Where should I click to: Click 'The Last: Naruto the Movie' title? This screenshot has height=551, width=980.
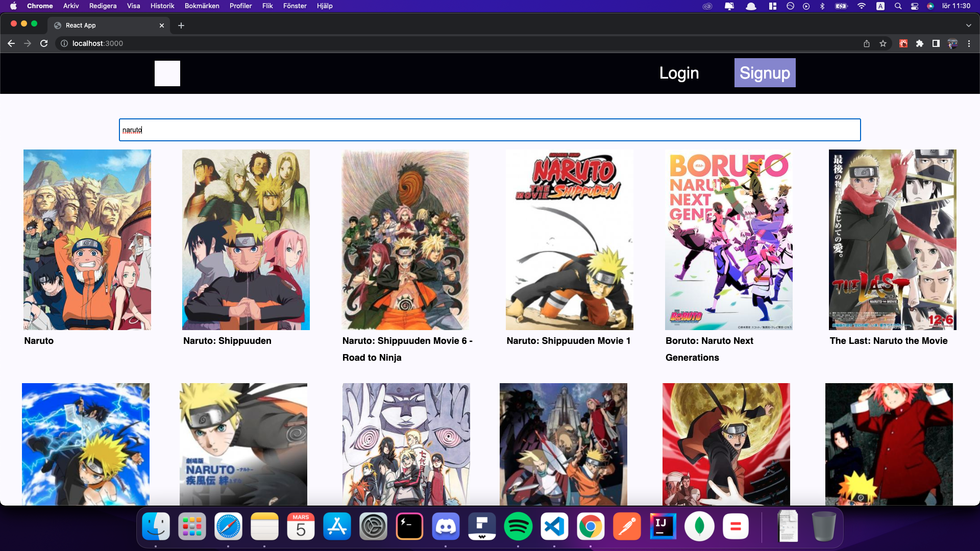pyautogui.click(x=889, y=341)
